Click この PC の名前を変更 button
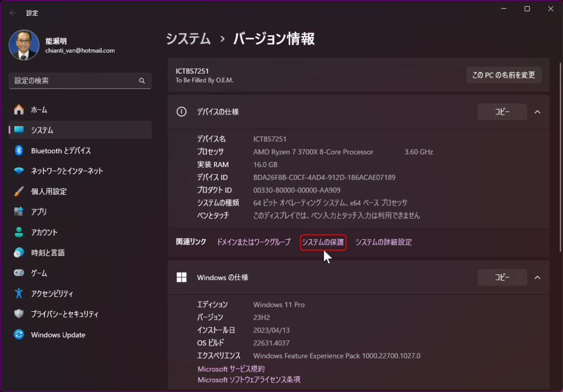 (504, 75)
